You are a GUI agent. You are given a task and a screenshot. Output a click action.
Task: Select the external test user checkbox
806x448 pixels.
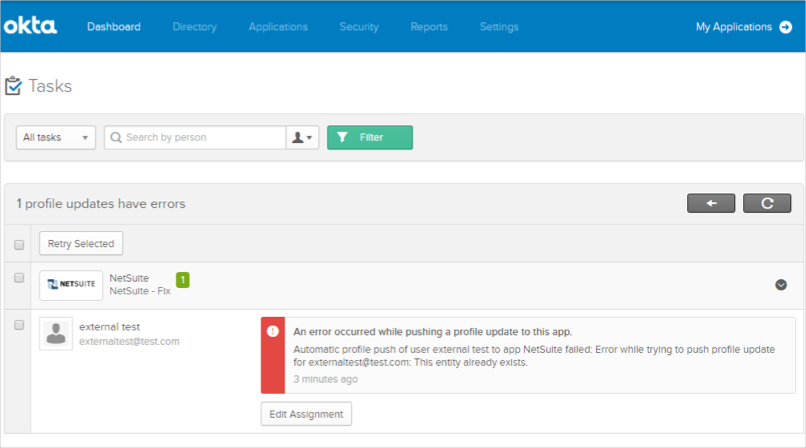(x=19, y=325)
